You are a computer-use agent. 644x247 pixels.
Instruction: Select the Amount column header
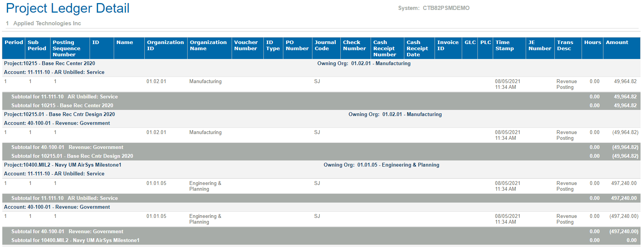(617, 43)
